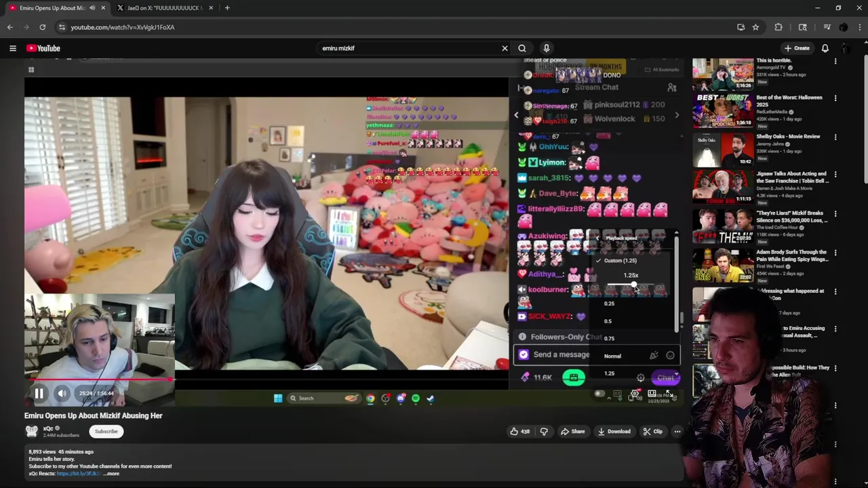Viewport: 868px width, 488px height.
Task: Start voice search with microphone icon
Action: click(x=547, y=48)
